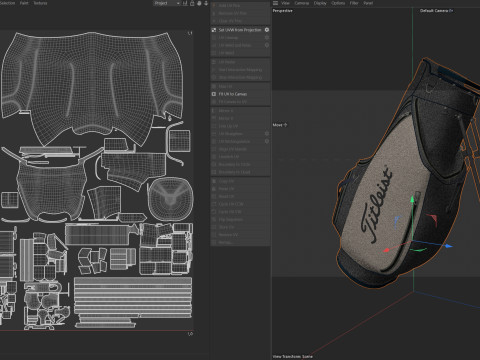Screen dimensions: 480x360
Task: Open the viewport View menu
Action: 285,3
